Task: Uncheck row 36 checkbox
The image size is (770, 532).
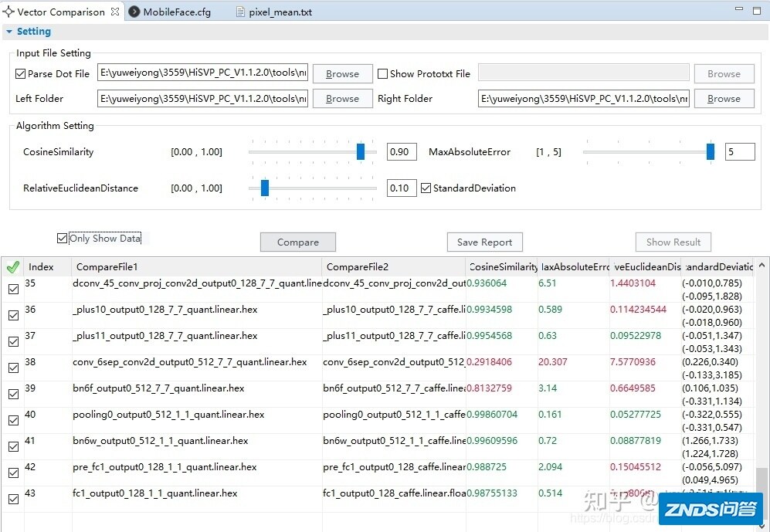Action: pos(14,315)
